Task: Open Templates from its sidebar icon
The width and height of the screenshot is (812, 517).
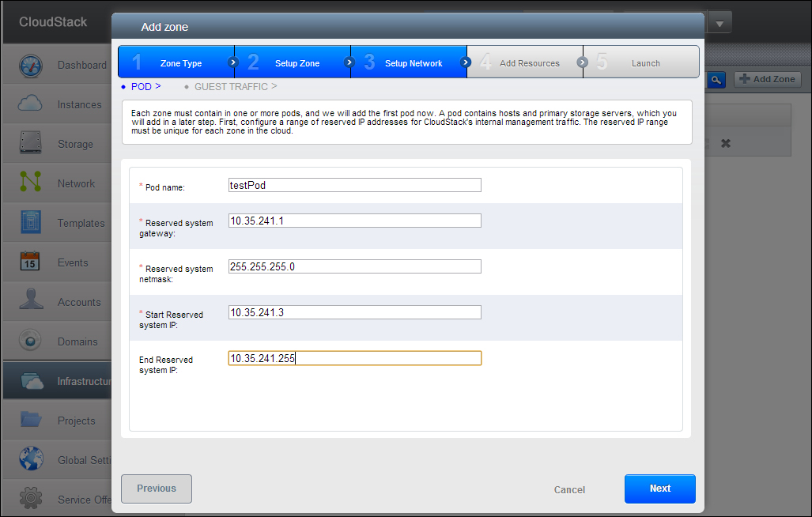Action: click(31, 223)
